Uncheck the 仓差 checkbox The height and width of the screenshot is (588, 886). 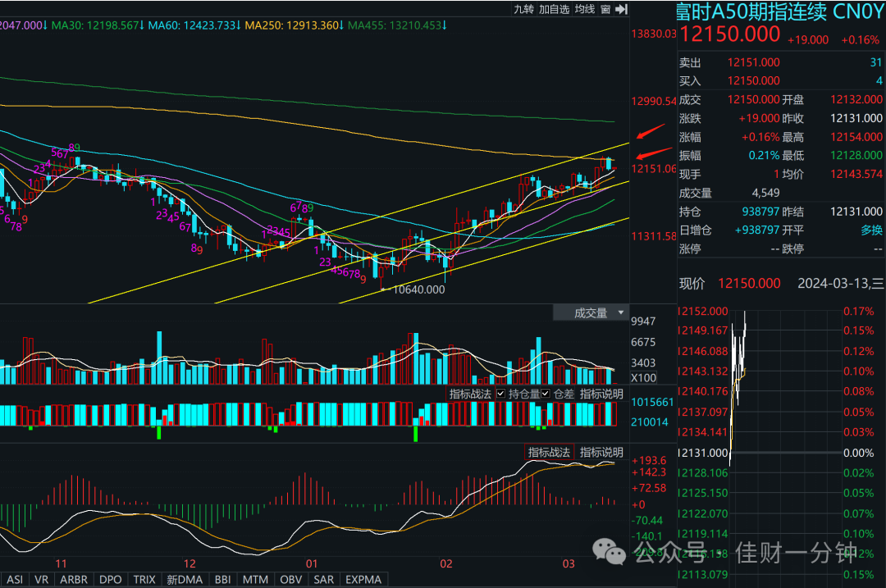(x=546, y=393)
